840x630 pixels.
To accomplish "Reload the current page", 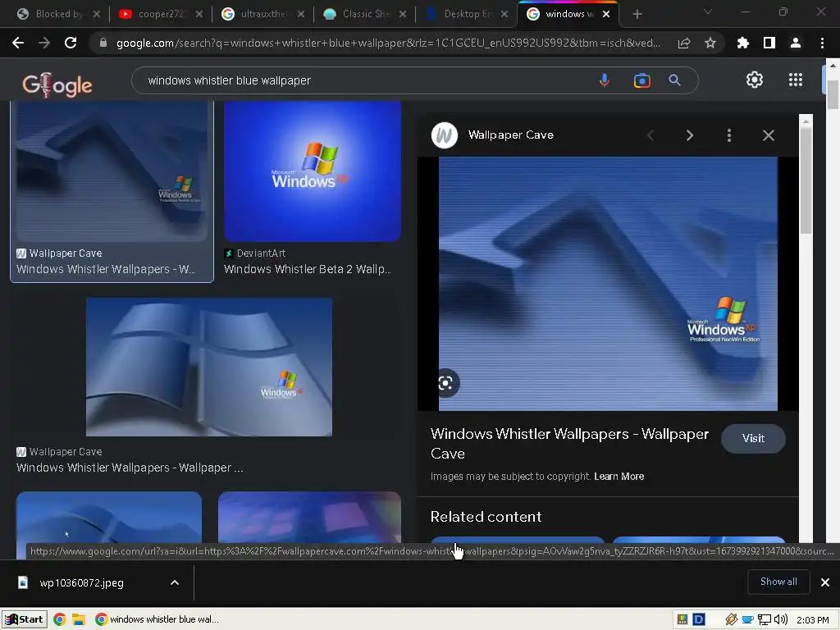I will [71, 43].
